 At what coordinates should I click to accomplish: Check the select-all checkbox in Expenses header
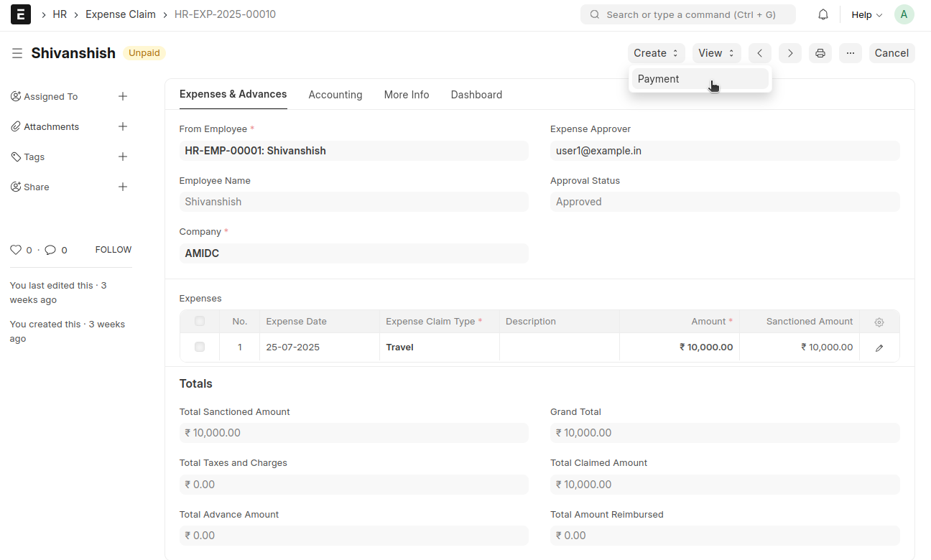point(200,322)
